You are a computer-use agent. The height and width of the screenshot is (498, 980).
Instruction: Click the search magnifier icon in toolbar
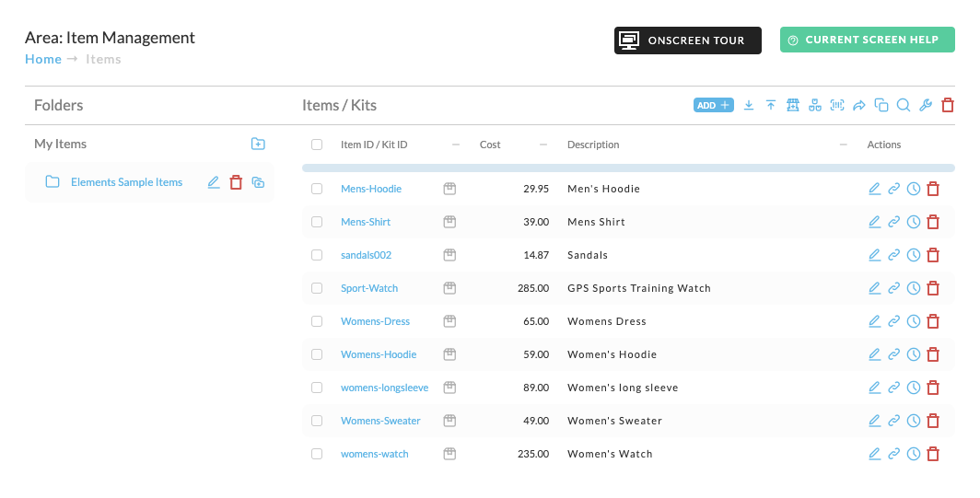point(904,106)
